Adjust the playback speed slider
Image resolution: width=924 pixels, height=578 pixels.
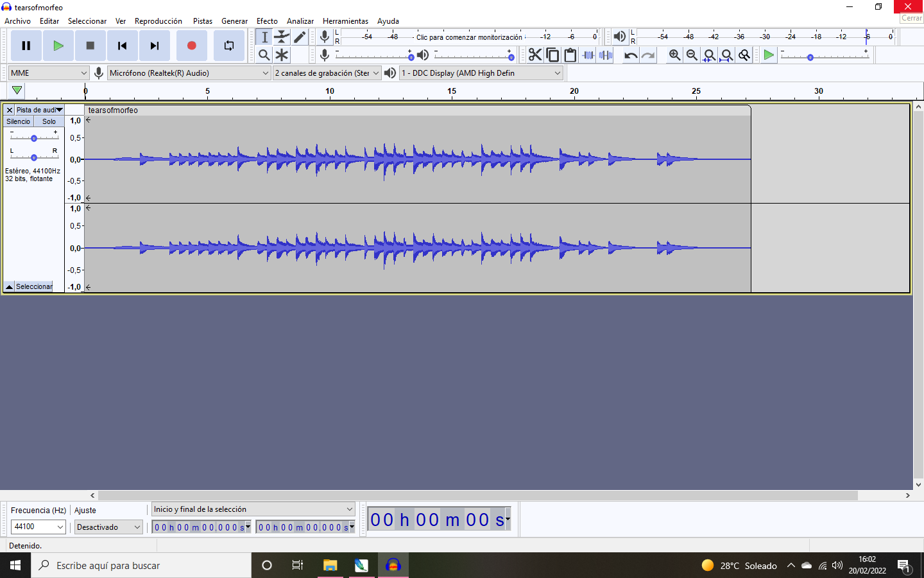825,56
